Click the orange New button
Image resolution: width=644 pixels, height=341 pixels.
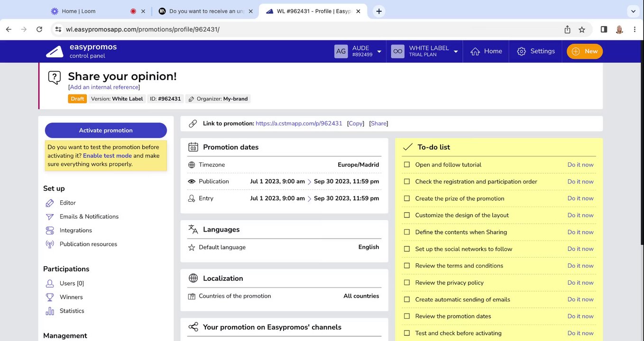point(585,51)
